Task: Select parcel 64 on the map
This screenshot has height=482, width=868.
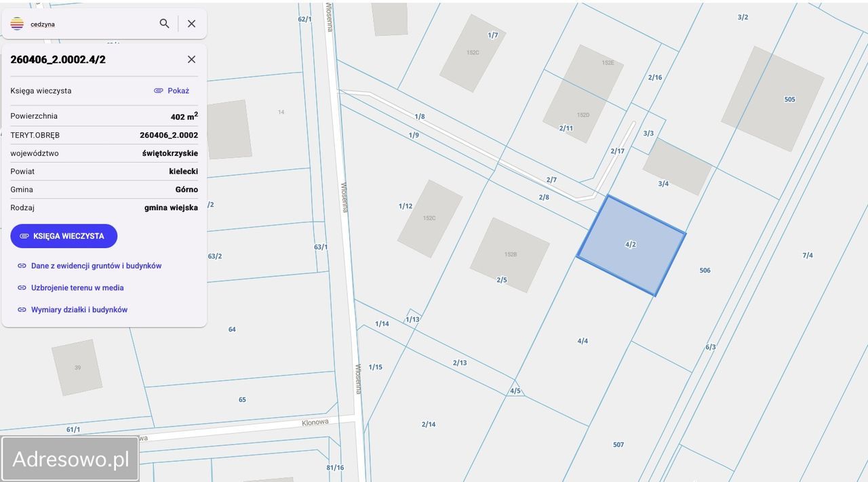Action: point(232,329)
